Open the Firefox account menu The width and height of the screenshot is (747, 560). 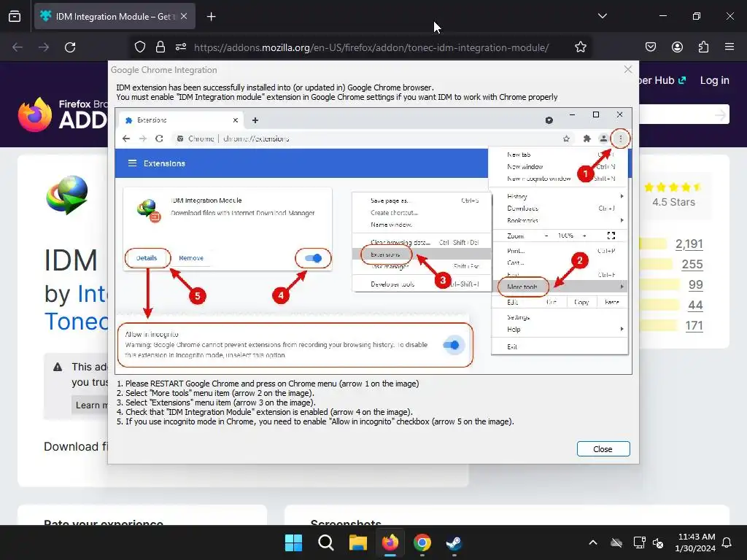[677, 47]
